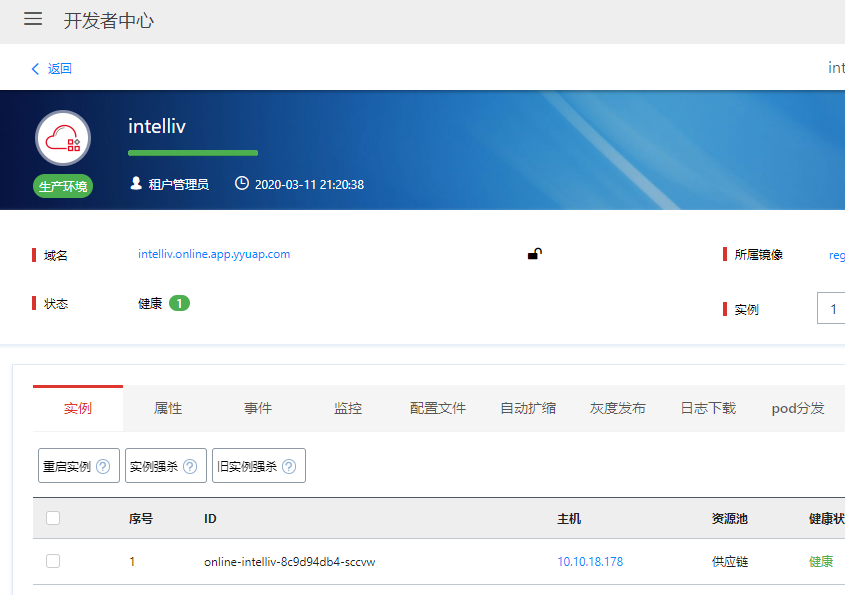The width and height of the screenshot is (845, 595).
Task: Click help icon beside 旧实例强杀
Action: [x=289, y=466]
